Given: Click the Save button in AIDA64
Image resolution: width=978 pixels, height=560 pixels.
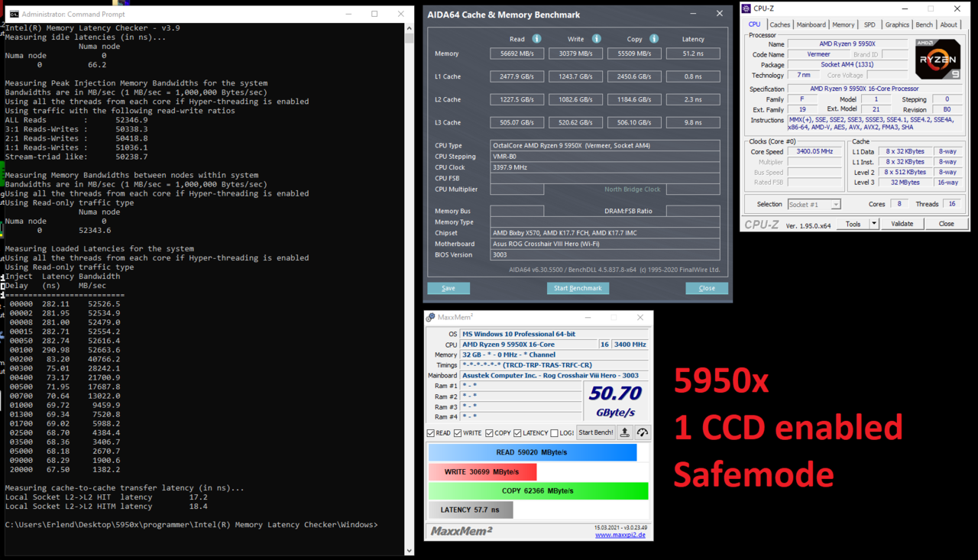Looking at the screenshot, I should 449,288.
